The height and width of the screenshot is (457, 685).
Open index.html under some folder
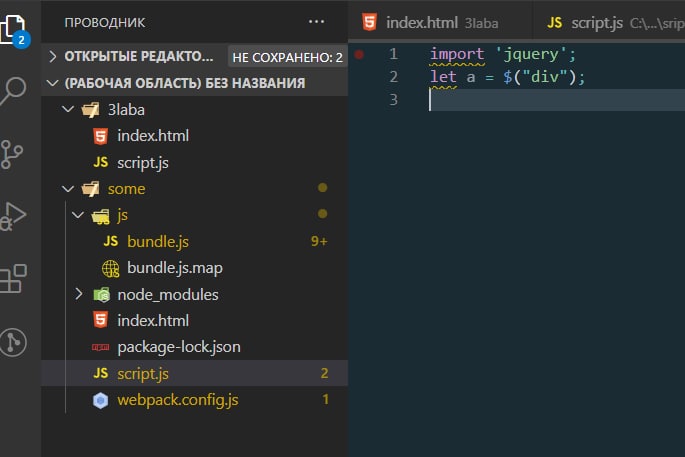(153, 321)
